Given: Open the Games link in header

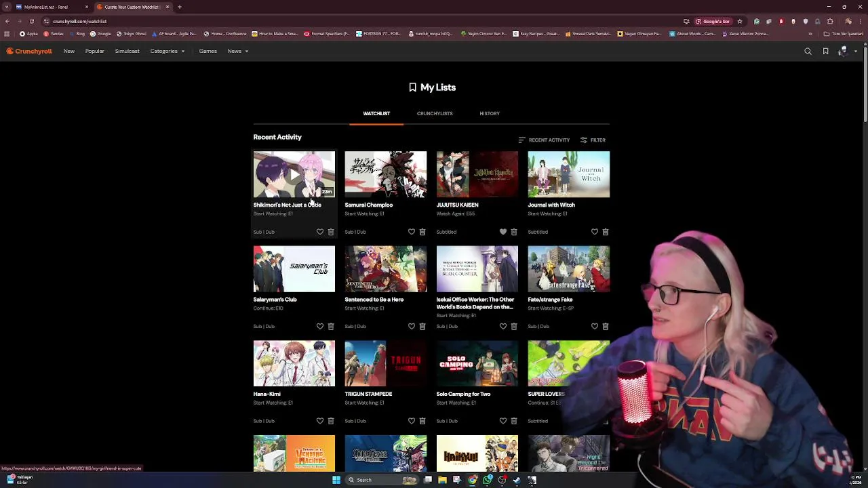Looking at the screenshot, I should tap(208, 51).
